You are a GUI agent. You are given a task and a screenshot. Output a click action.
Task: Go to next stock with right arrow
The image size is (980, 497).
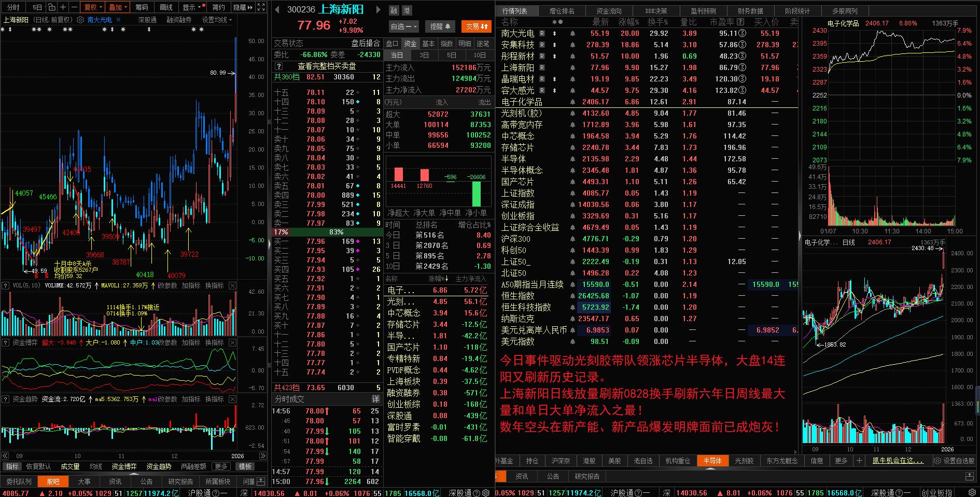tap(379, 9)
